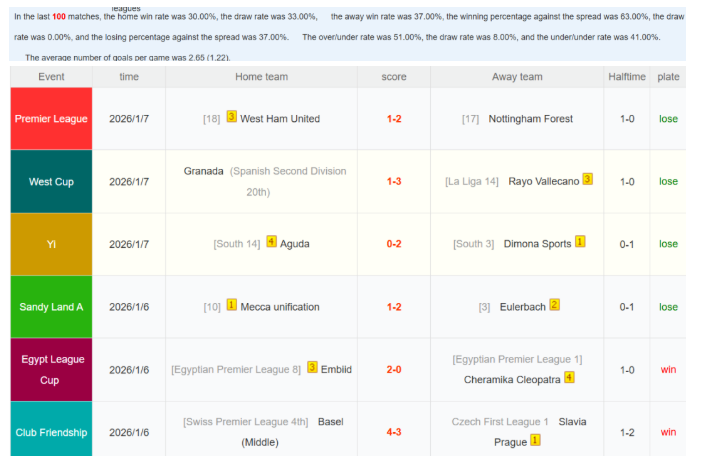Open the Premier League event label
Viewport: 717px width, 476px height.
tap(51, 119)
